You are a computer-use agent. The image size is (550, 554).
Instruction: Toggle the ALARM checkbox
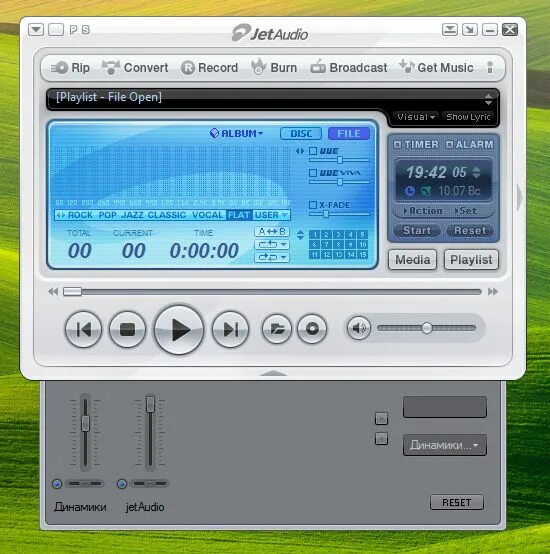449,145
